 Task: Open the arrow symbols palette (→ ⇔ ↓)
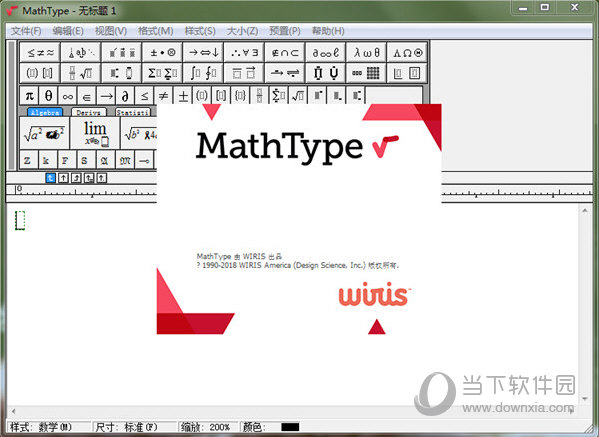point(203,52)
